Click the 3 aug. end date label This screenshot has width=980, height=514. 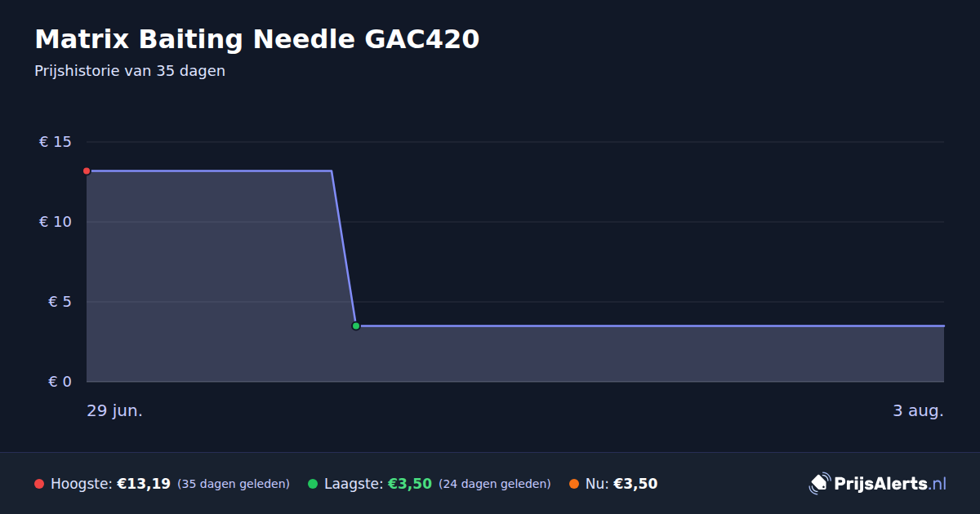[918, 411]
